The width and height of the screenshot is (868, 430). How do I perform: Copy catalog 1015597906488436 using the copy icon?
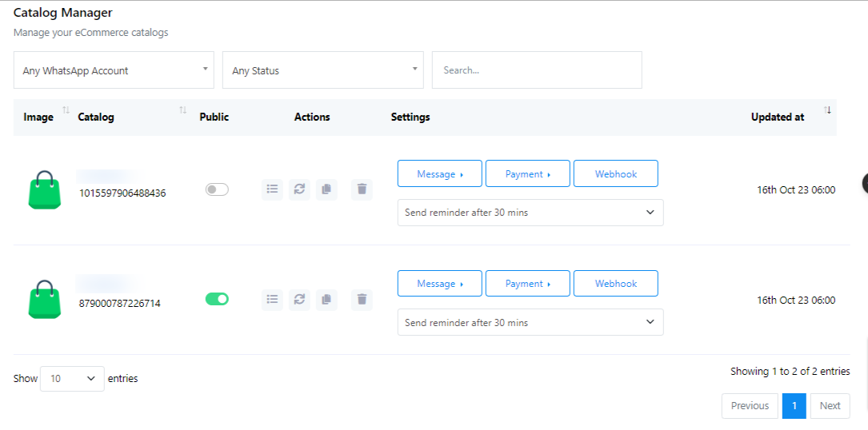click(326, 189)
